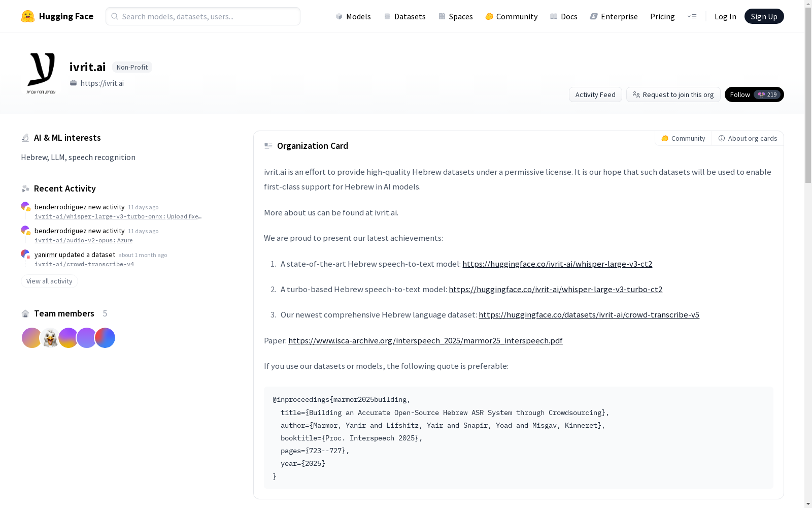Open the solid purple team member avatar

[86, 338]
